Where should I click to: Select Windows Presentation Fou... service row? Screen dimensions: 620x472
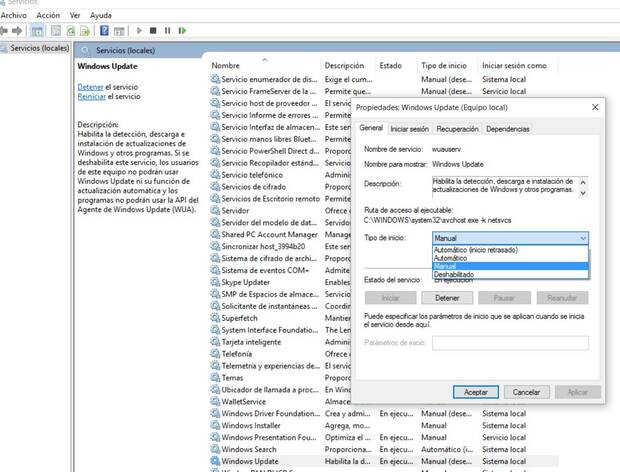384,438
